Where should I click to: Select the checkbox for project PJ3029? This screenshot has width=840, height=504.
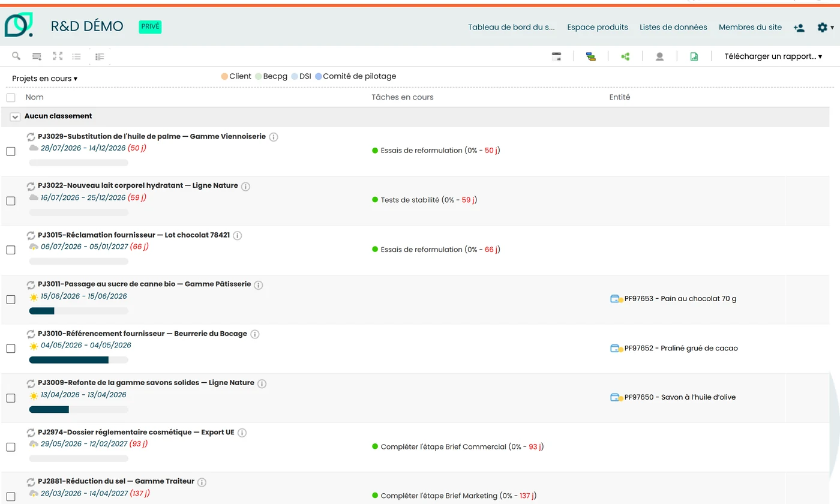11,151
